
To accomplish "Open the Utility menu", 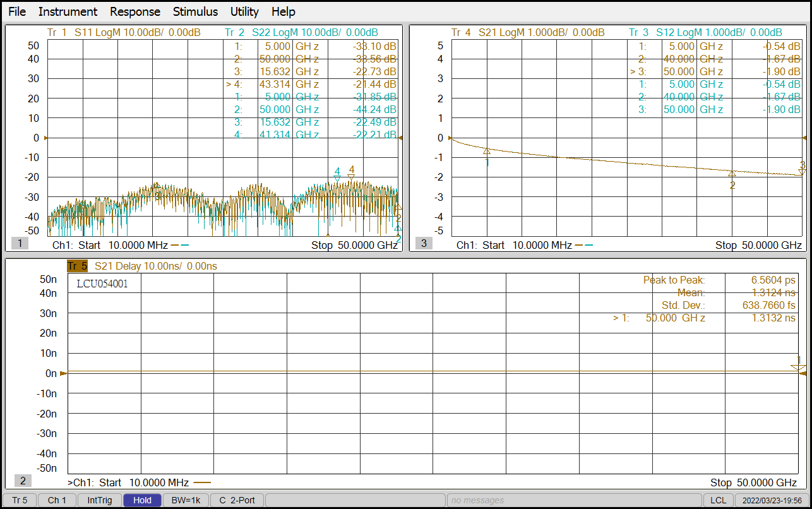I will (x=244, y=11).
